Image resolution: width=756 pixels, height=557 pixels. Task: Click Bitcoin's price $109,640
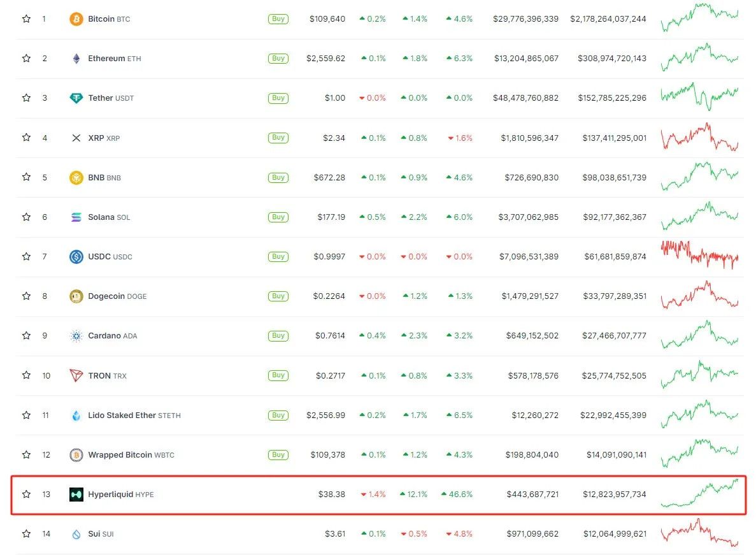[x=327, y=19]
